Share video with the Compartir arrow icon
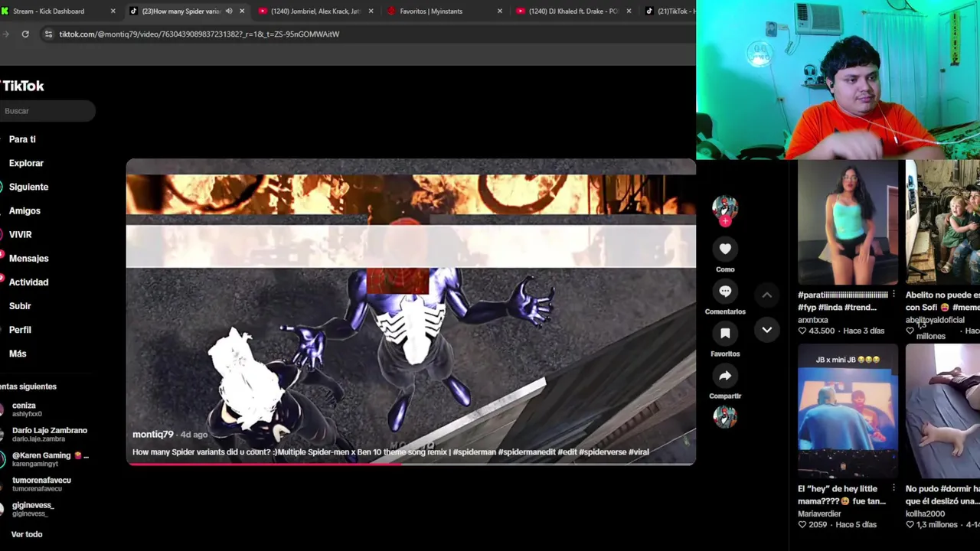The image size is (980, 551). pos(725,375)
